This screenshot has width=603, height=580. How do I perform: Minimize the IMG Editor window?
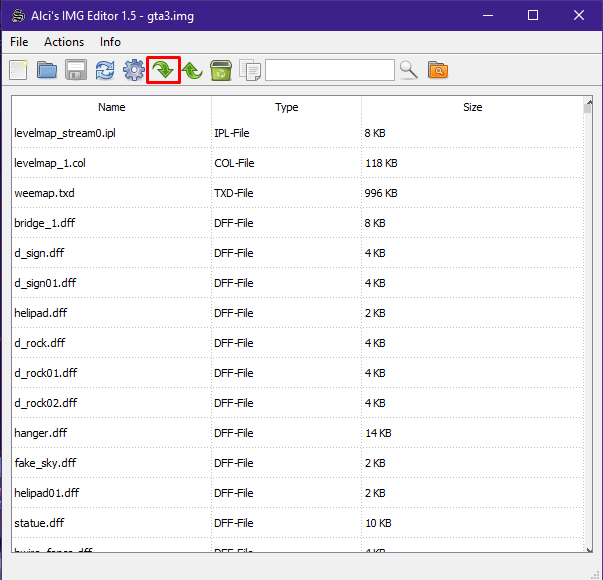[488, 15]
